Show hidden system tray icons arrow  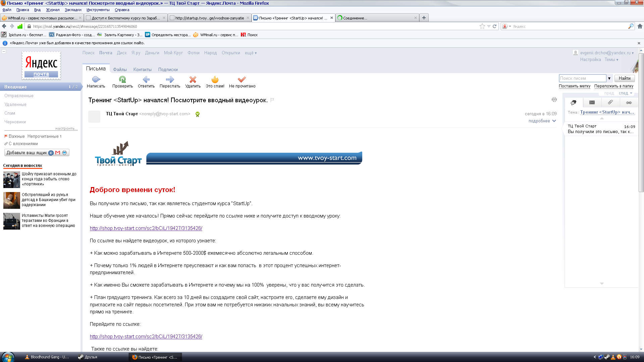pos(595,357)
